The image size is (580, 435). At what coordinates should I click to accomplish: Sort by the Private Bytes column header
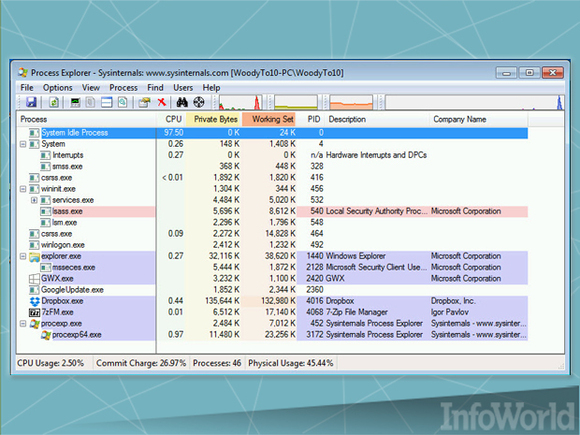(x=213, y=119)
